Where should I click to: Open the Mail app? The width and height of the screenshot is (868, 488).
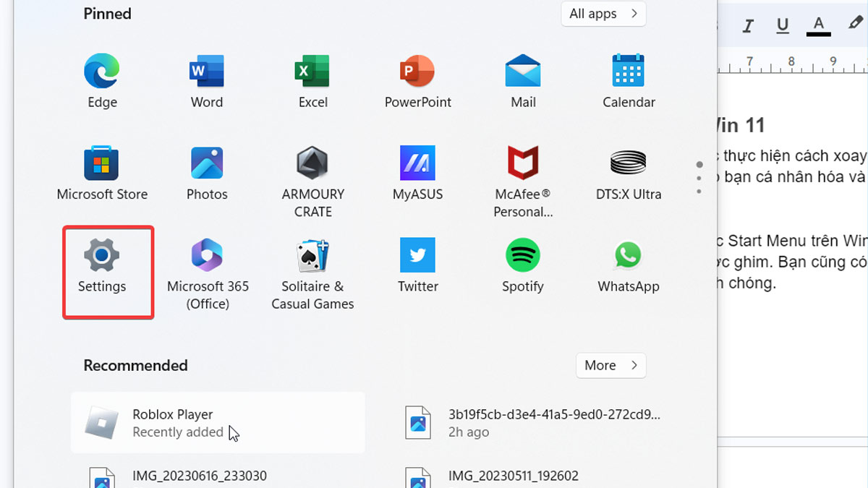coord(523,81)
